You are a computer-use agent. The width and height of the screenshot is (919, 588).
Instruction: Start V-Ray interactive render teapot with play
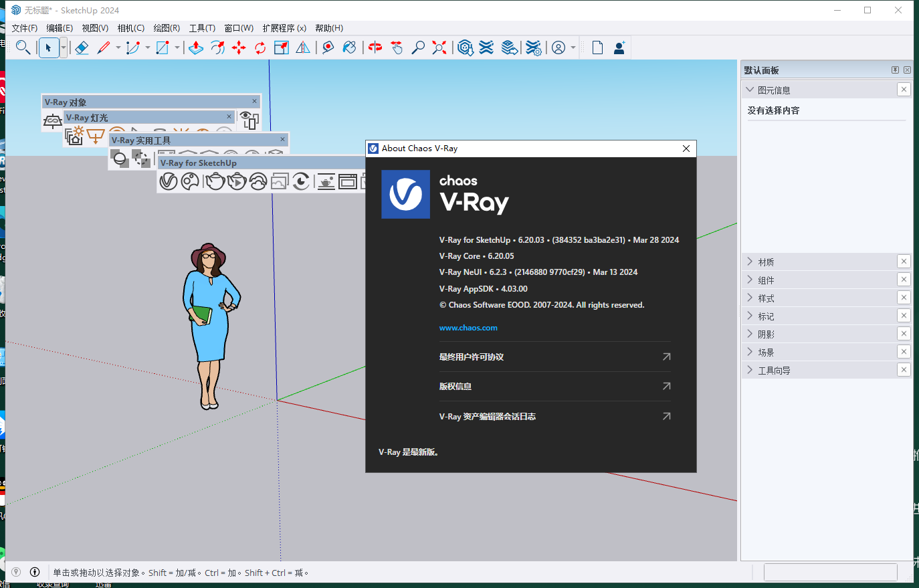pyautogui.click(x=237, y=181)
